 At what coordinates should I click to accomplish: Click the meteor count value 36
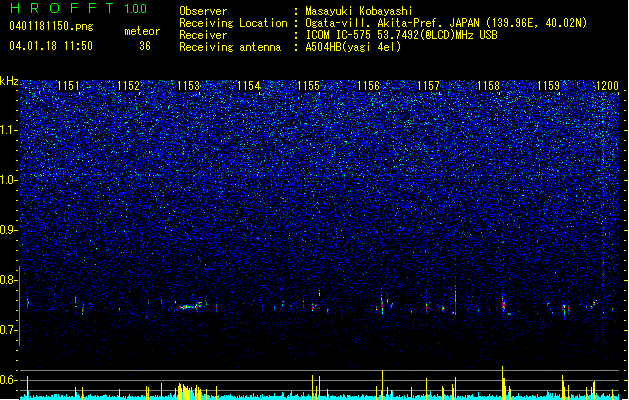tap(145, 46)
